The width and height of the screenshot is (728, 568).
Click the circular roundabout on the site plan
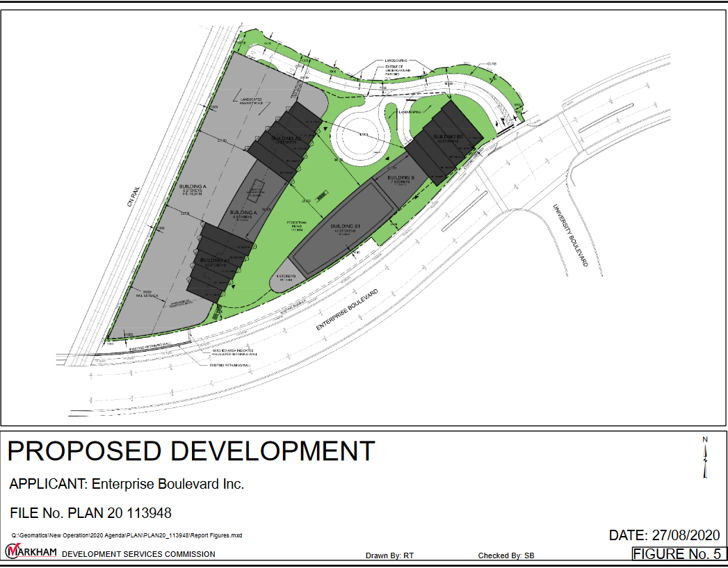(x=360, y=133)
